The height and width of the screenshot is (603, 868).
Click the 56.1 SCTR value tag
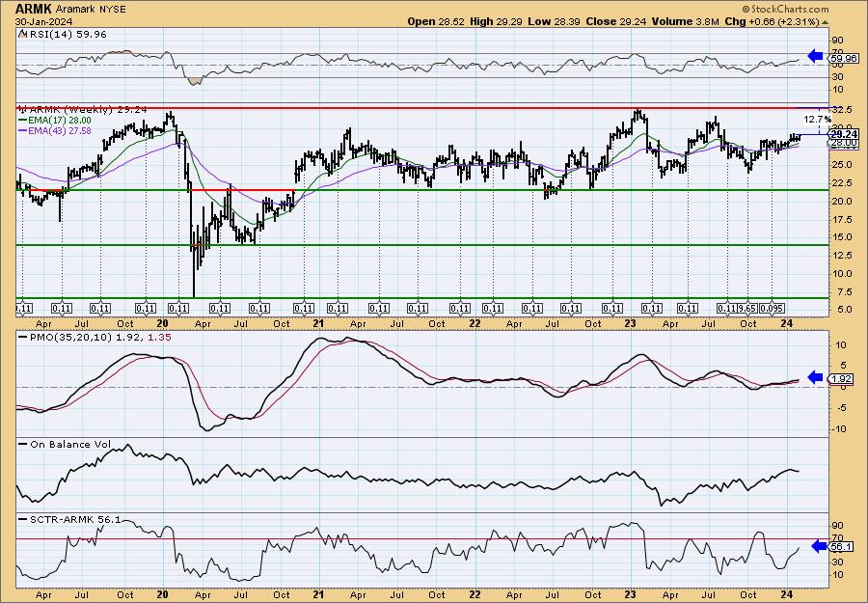click(841, 546)
